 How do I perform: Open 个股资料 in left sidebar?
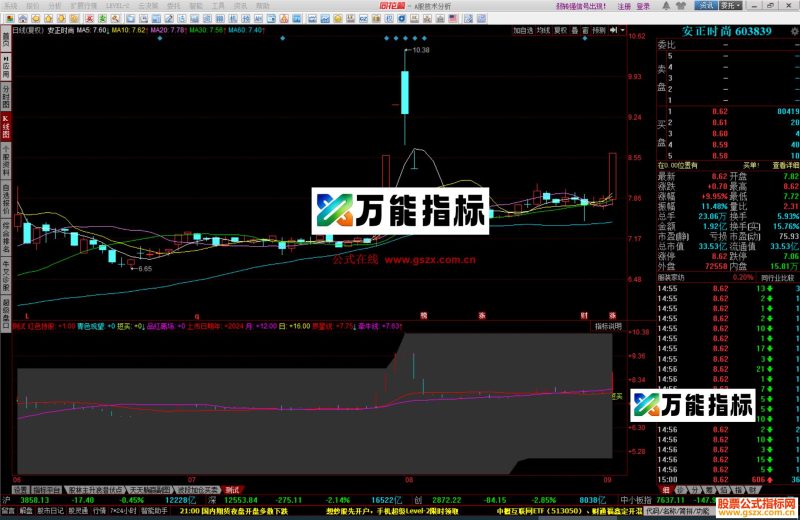pos(6,160)
